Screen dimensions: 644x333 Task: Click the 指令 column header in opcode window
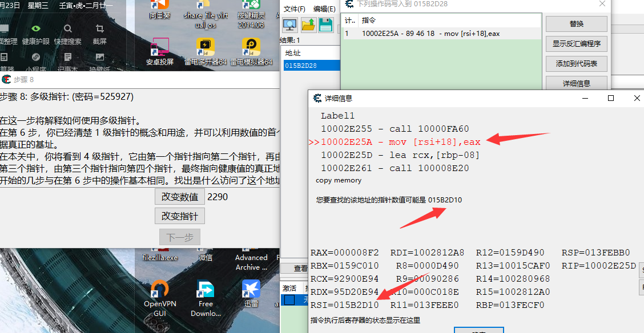[368, 20]
